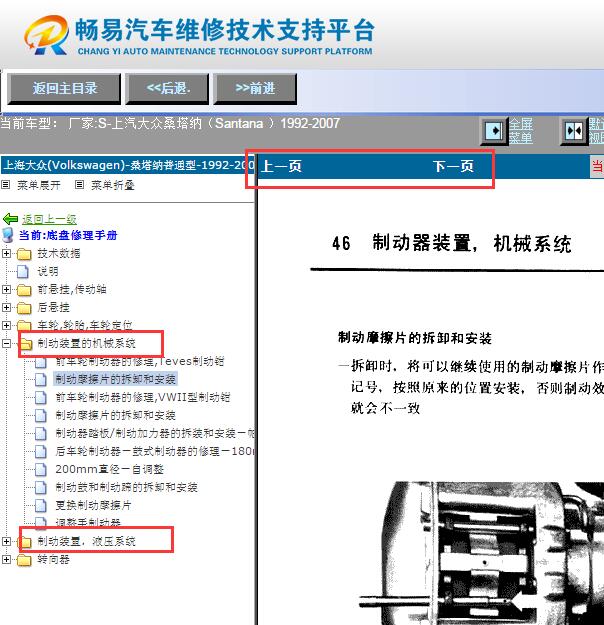The image size is (604, 625).
Task: Open 后车轮制动器-鼓式制动器的修理 entry
Action: pyautogui.click(x=155, y=451)
